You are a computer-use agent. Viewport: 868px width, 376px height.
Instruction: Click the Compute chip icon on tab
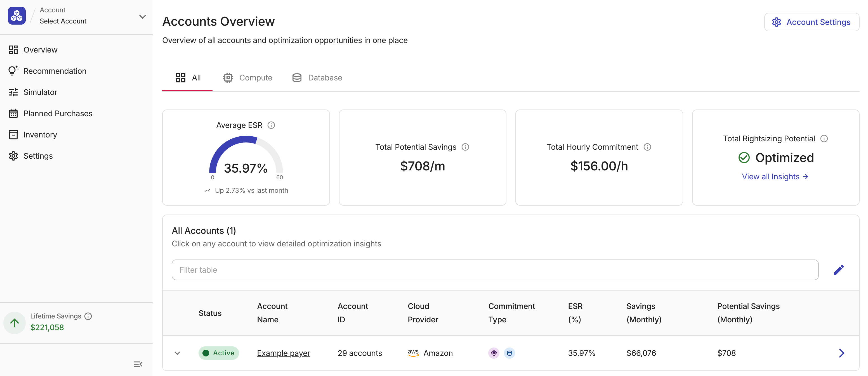click(228, 78)
